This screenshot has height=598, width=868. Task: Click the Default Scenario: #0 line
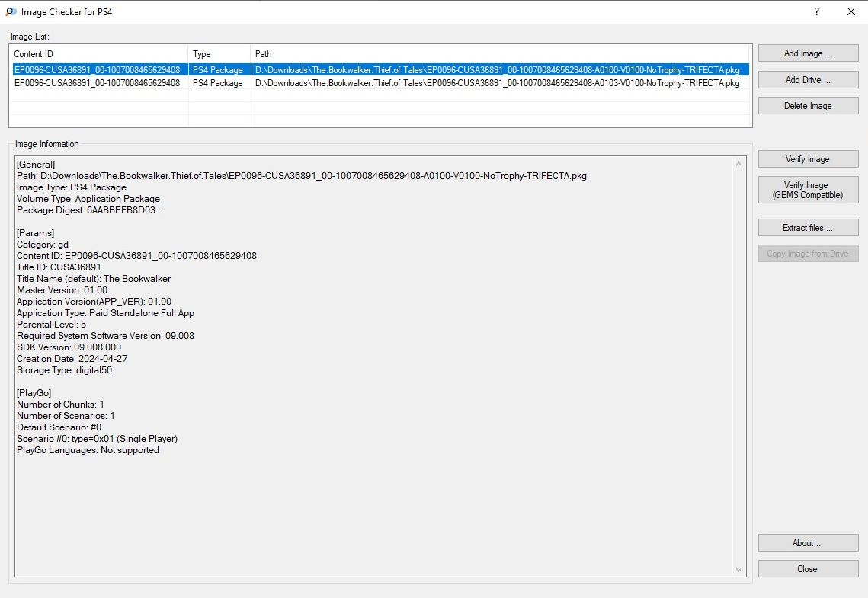[x=59, y=427]
